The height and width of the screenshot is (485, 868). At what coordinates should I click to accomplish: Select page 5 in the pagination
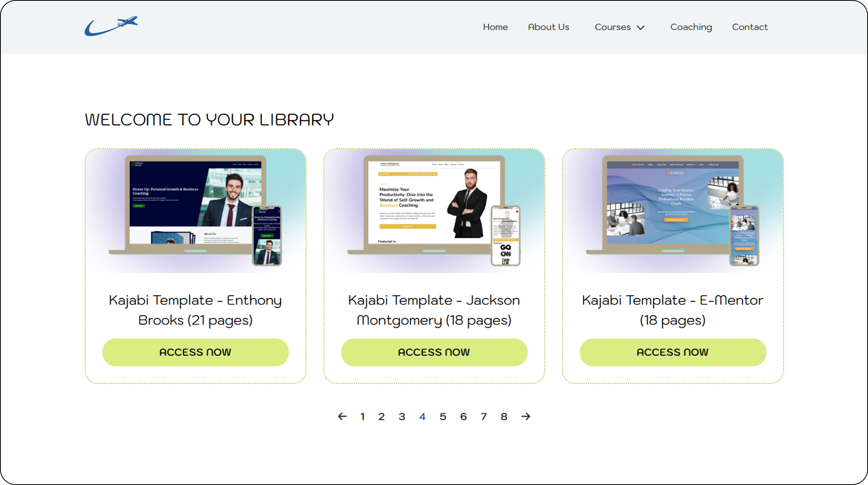tap(443, 417)
